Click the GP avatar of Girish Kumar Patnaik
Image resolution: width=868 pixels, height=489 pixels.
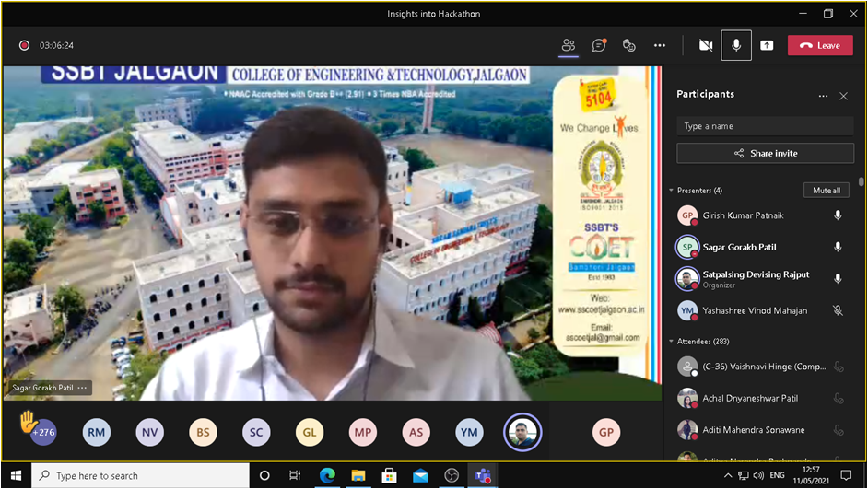pyautogui.click(x=687, y=215)
